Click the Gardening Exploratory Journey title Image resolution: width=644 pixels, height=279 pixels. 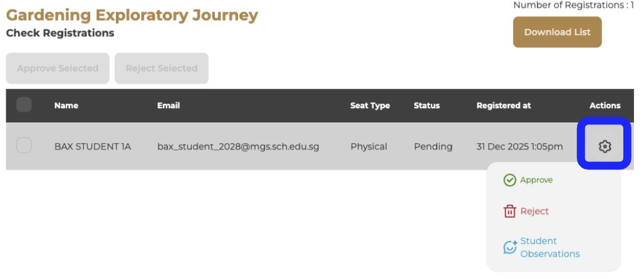coord(132,15)
